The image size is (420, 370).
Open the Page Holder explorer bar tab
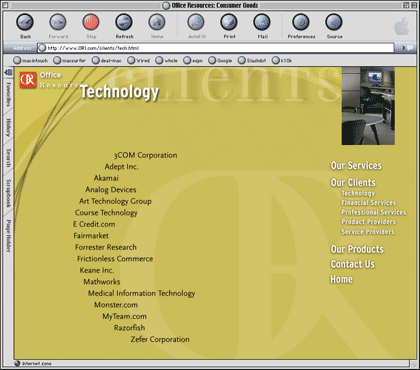[9, 236]
